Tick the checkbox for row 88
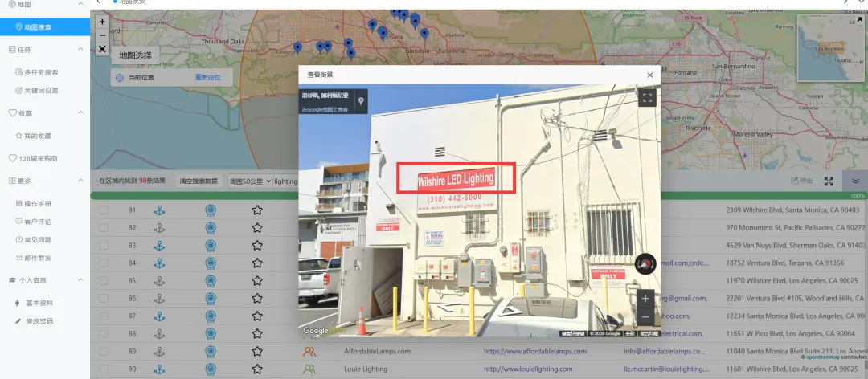The height and width of the screenshot is (379, 868). [x=104, y=333]
